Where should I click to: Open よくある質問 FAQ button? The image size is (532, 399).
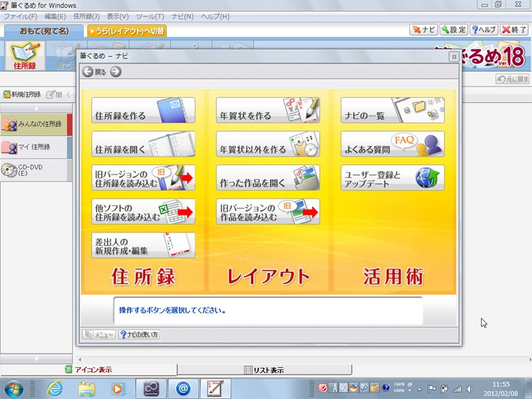(x=392, y=144)
